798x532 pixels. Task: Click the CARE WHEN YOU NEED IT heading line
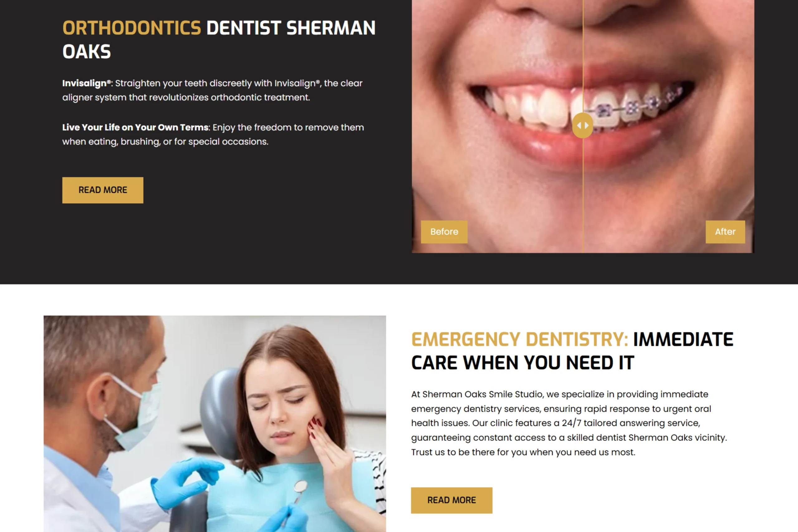(x=523, y=363)
